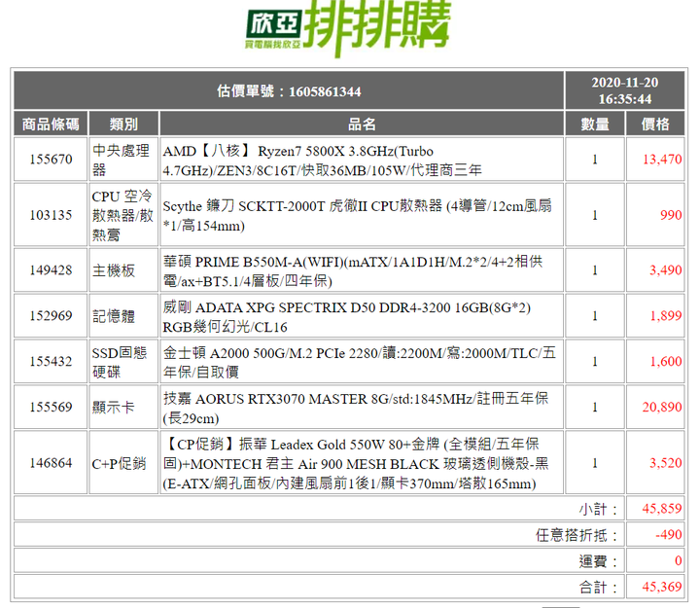Click the price 3,490
This screenshot has height=608, width=700.
coord(666,270)
